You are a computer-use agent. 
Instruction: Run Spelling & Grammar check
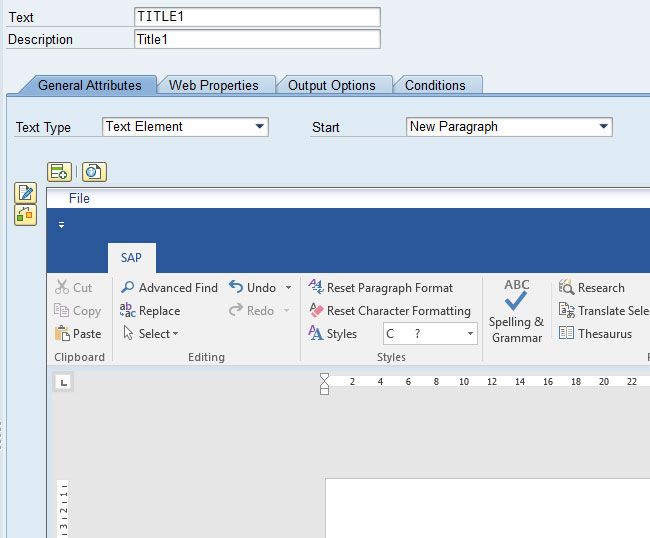coord(516,310)
